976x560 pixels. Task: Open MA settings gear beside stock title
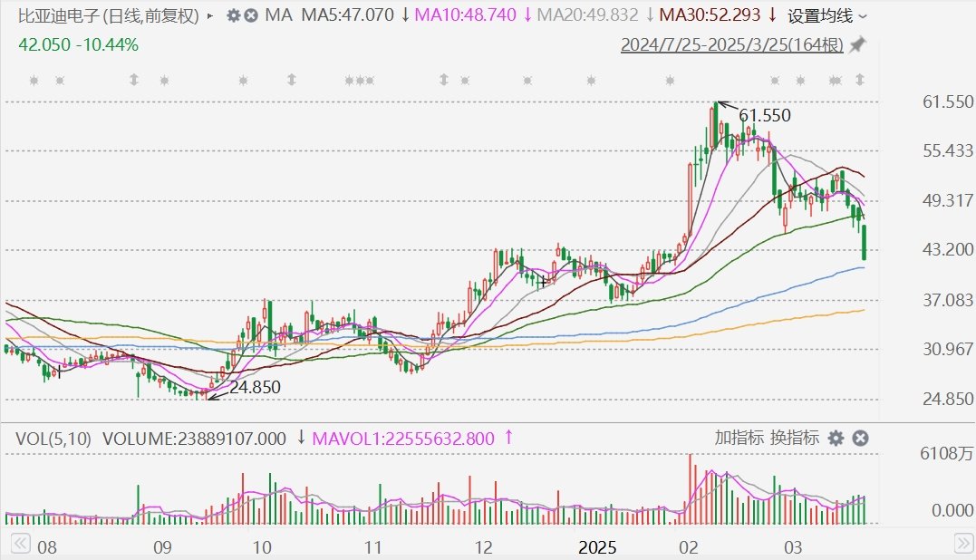(x=234, y=15)
